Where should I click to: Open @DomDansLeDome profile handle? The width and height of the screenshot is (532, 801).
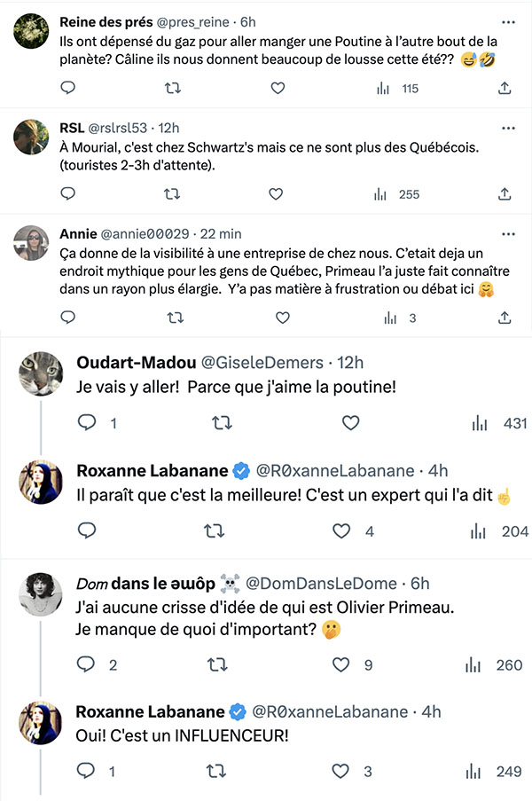click(x=321, y=584)
